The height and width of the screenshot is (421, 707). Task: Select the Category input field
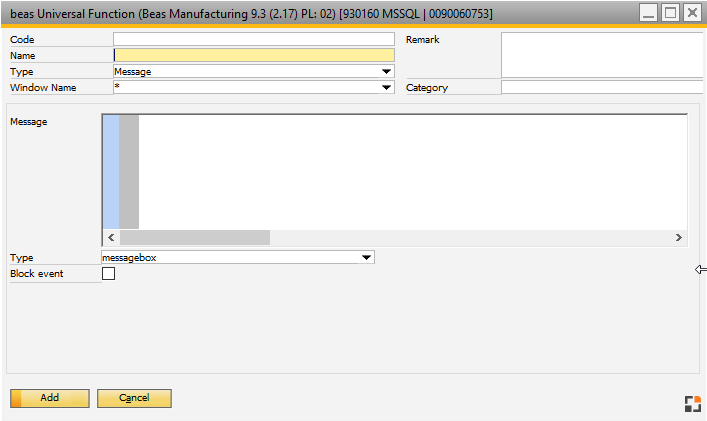602,88
